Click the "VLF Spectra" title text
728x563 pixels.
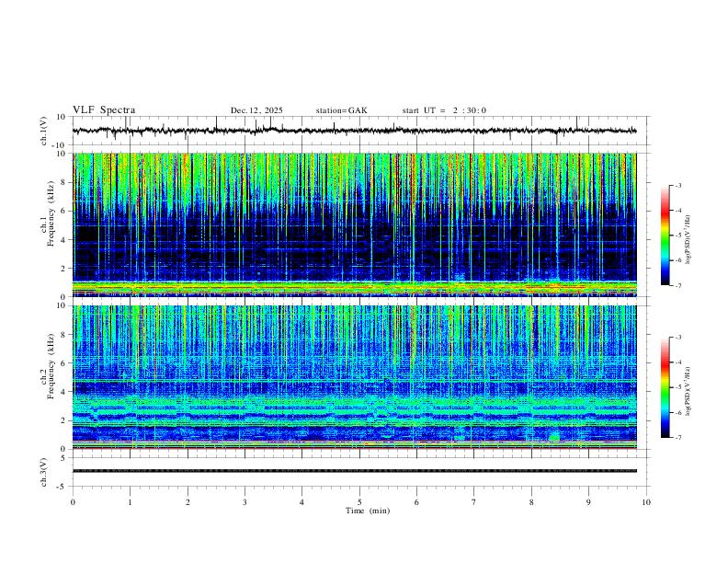[x=104, y=110]
